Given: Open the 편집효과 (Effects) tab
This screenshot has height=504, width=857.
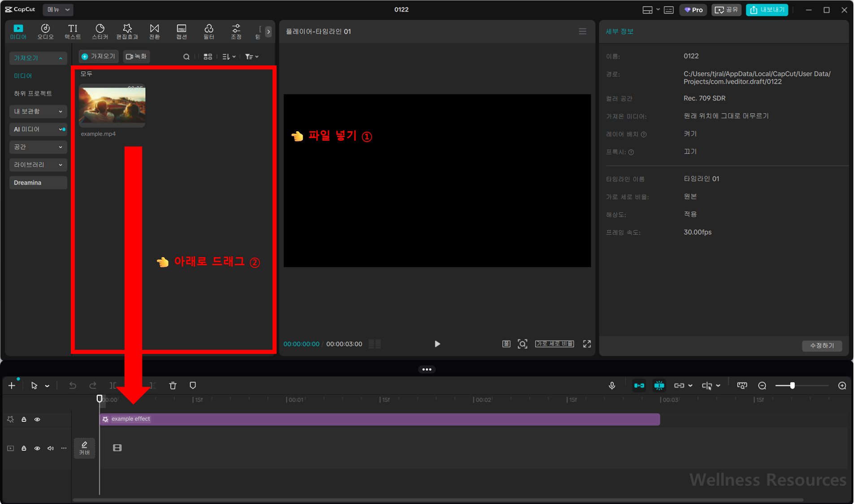Looking at the screenshot, I should click(x=127, y=31).
